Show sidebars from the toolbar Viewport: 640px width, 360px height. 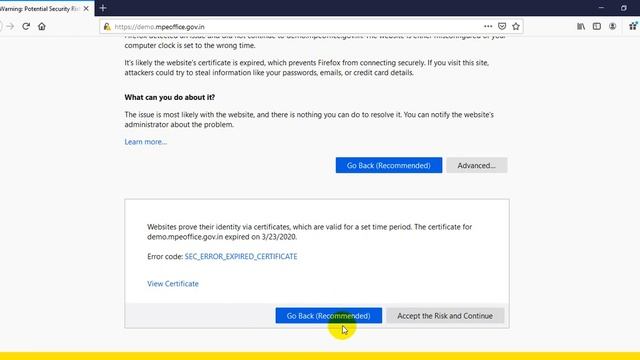(597, 27)
